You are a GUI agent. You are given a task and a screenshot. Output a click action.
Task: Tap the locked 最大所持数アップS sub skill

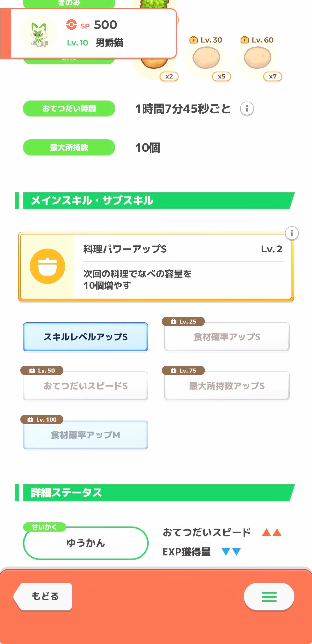pyautogui.click(x=227, y=386)
